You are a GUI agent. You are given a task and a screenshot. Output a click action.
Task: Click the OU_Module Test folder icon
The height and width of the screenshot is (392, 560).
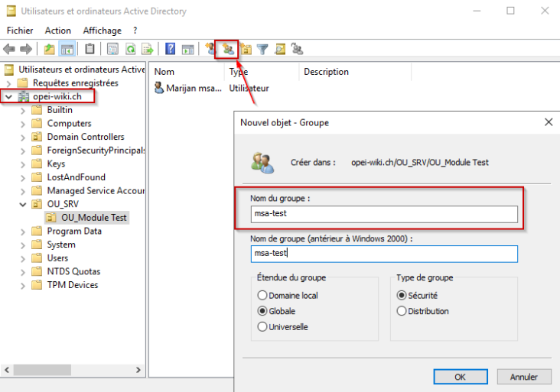pyautogui.click(x=51, y=218)
